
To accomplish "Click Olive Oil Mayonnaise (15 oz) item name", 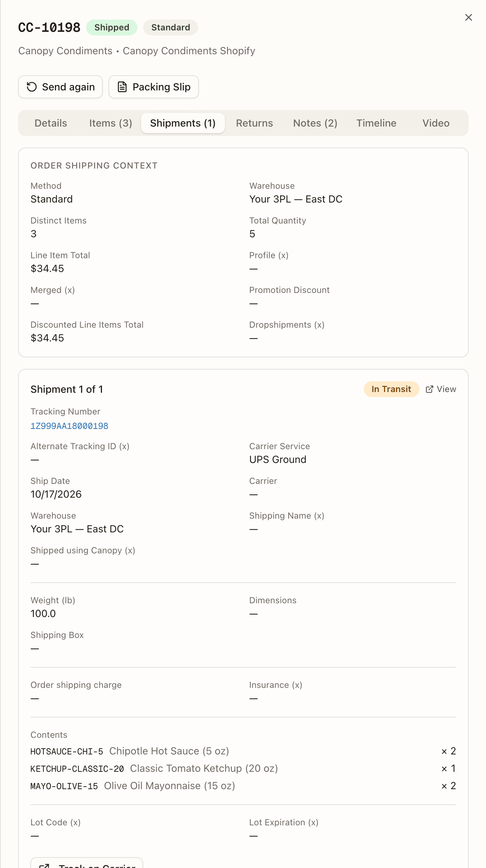I will click(170, 786).
